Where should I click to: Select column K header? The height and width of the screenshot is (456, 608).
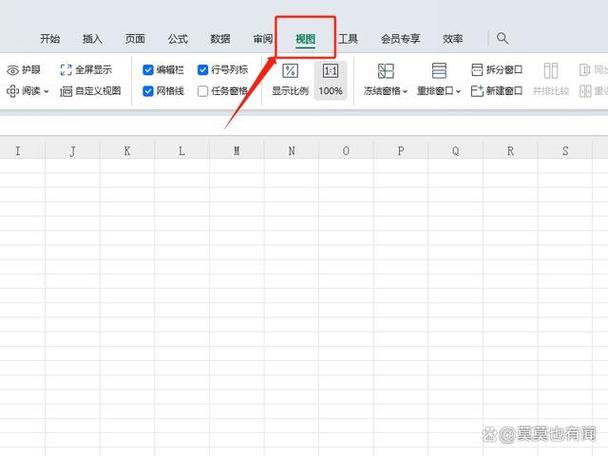pos(127,151)
